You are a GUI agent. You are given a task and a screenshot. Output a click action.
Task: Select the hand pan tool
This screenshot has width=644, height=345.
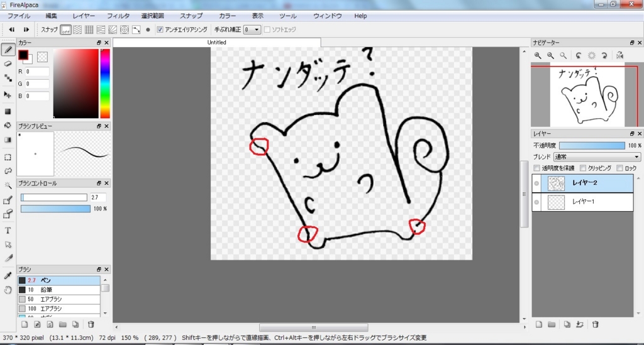click(x=8, y=290)
